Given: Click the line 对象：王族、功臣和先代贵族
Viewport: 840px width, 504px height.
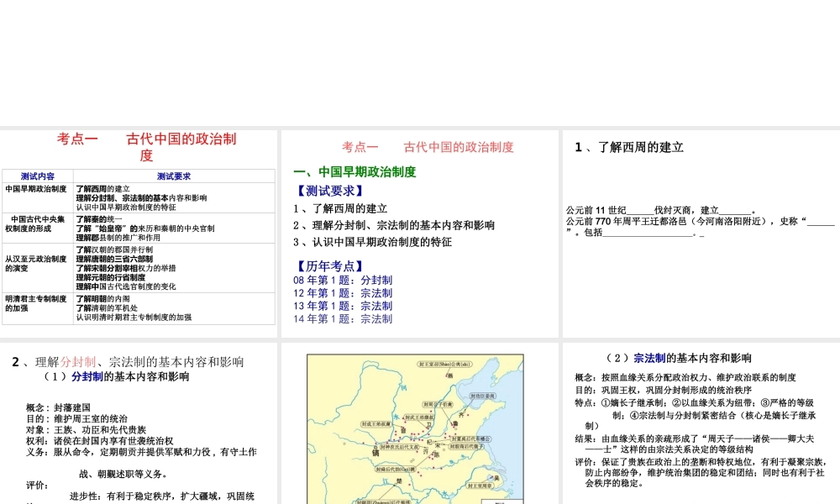Looking at the screenshot, I should (86, 429).
